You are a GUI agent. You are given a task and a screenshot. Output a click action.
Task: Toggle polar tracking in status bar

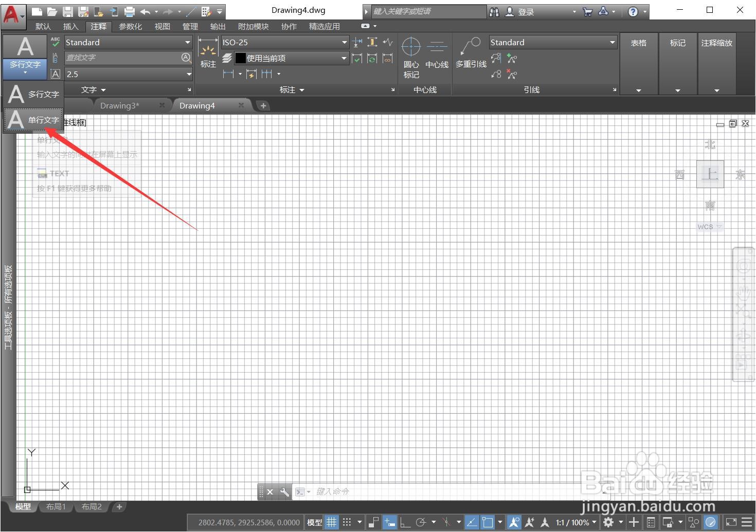(421, 522)
